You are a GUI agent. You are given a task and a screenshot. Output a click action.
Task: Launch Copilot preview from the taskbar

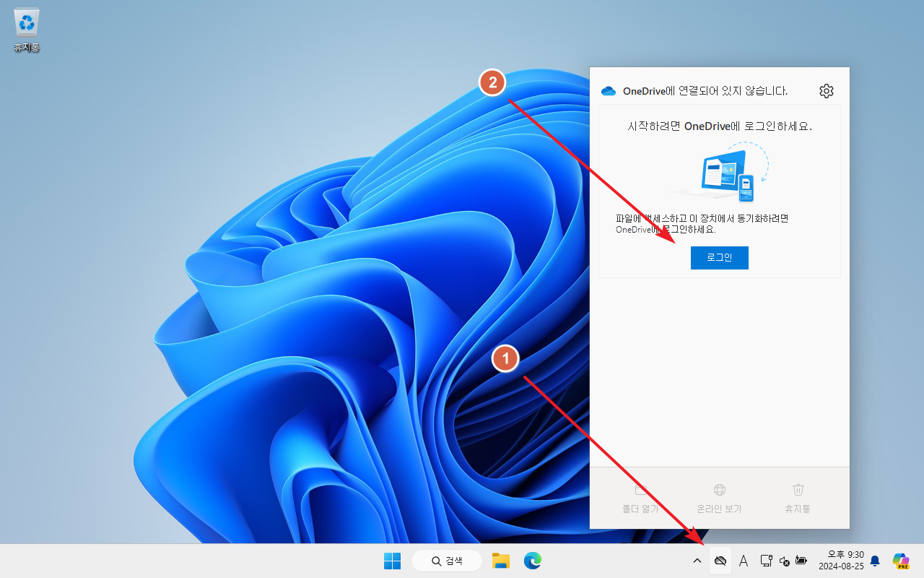pos(901,561)
